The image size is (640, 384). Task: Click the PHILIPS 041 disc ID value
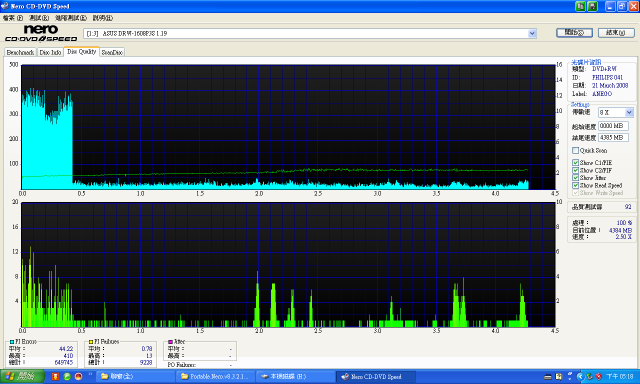[x=607, y=78]
